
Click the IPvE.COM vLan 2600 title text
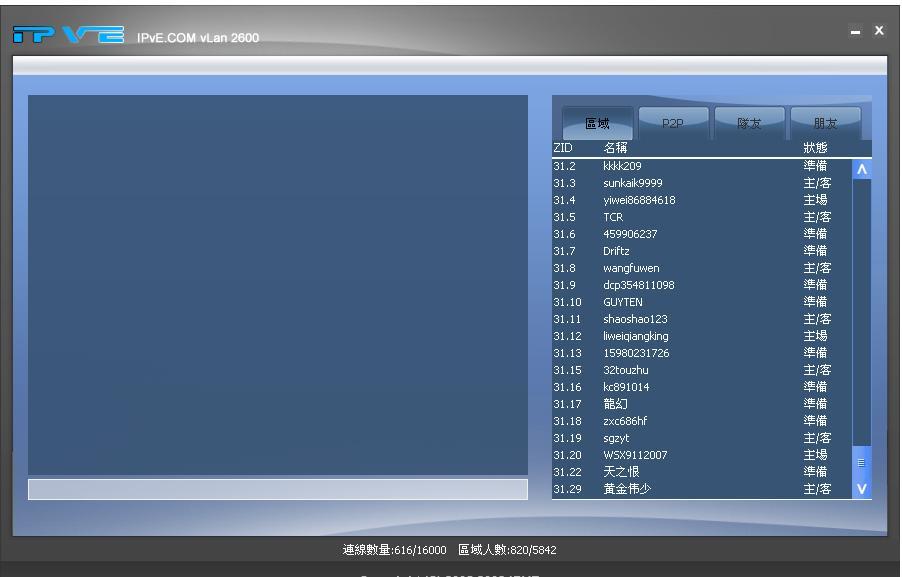(198, 38)
